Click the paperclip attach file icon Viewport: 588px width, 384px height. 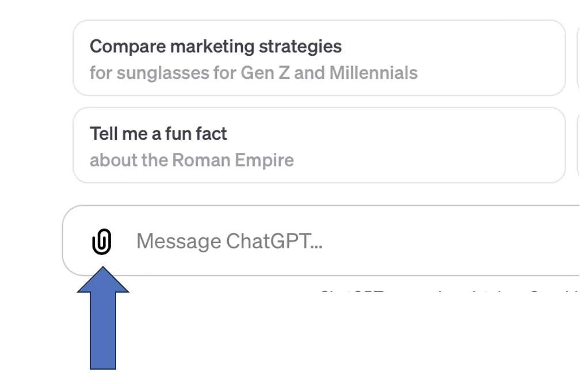[x=101, y=241]
